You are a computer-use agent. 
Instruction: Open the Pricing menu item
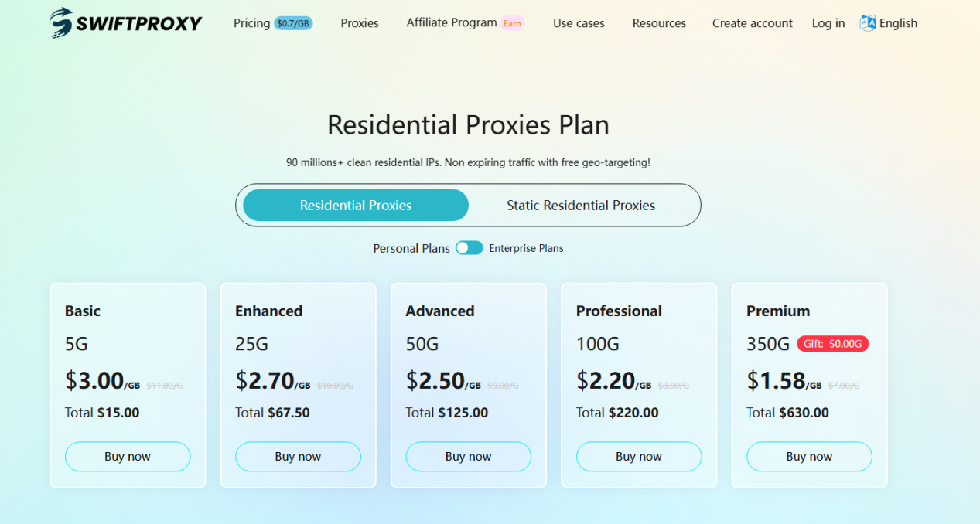(251, 23)
